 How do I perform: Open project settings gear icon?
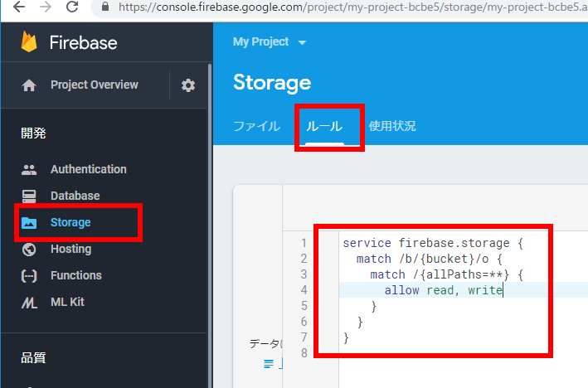pos(188,85)
